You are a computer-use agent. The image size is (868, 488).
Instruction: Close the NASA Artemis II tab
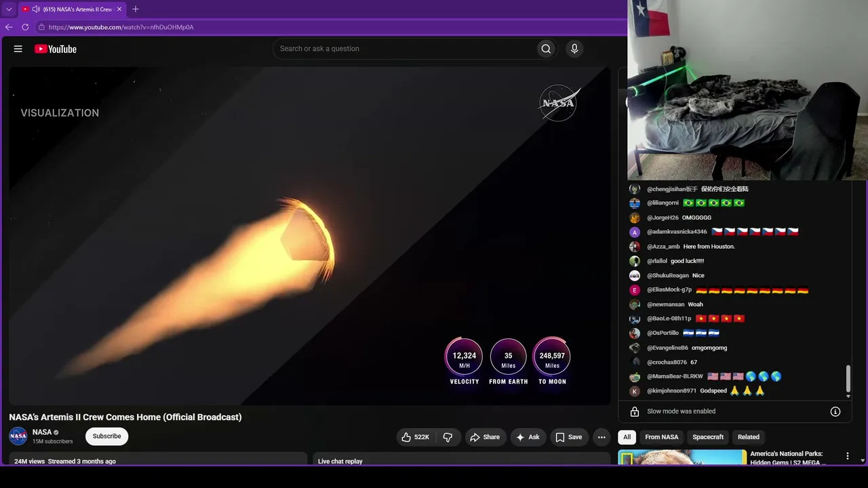tap(119, 9)
